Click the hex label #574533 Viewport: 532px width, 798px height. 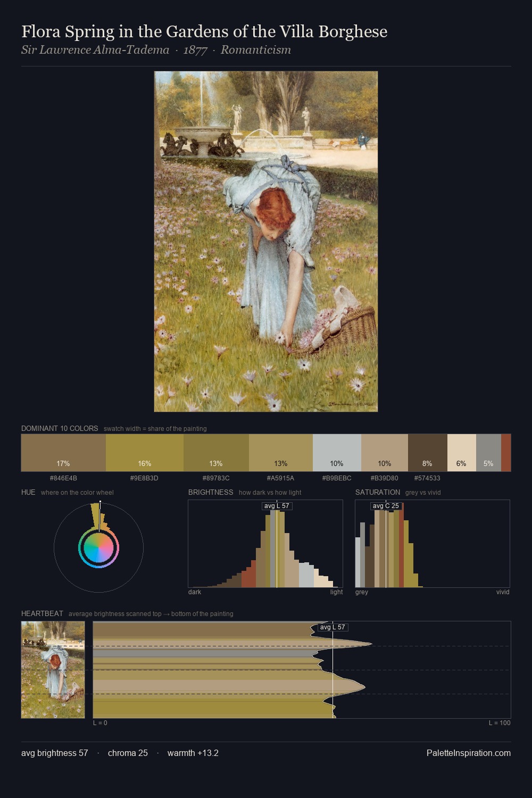point(427,478)
